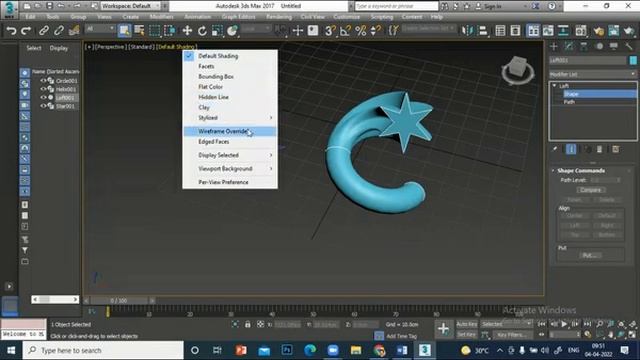Image resolution: width=640 pixels, height=360 pixels.
Task: Toggle the Scene Explorer icon
Action: (x=500, y=31)
